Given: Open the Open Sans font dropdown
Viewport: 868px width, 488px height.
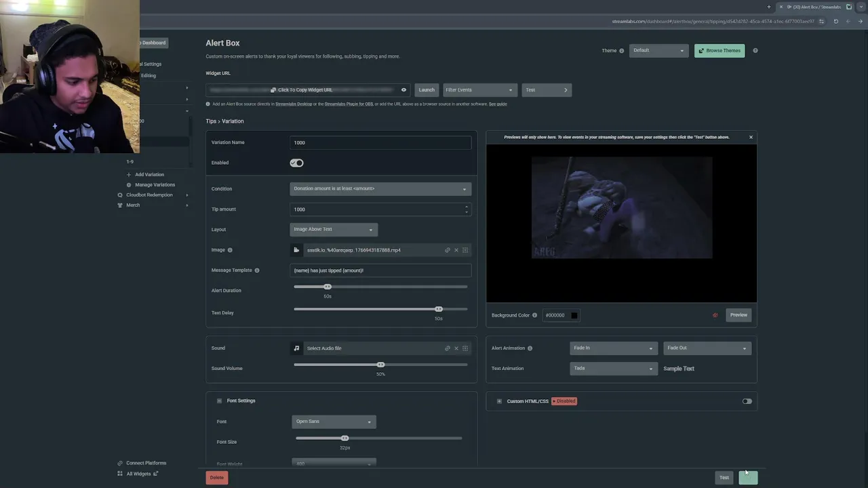Looking at the screenshot, I should [334, 422].
